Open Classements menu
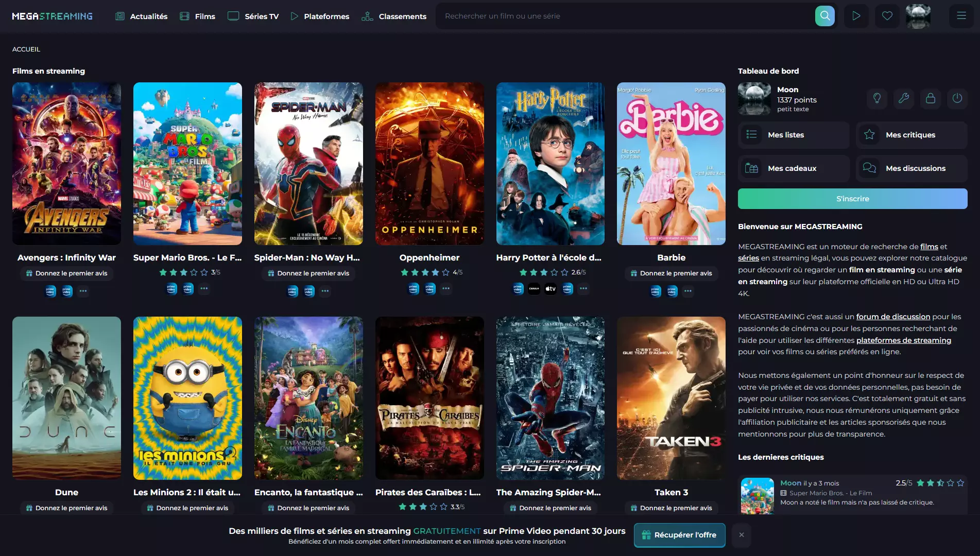The image size is (980, 556). tap(394, 16)
